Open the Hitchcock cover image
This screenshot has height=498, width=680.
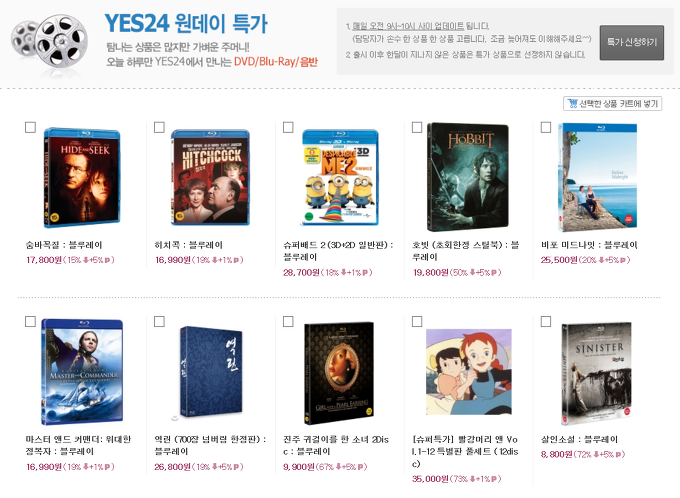211,177
